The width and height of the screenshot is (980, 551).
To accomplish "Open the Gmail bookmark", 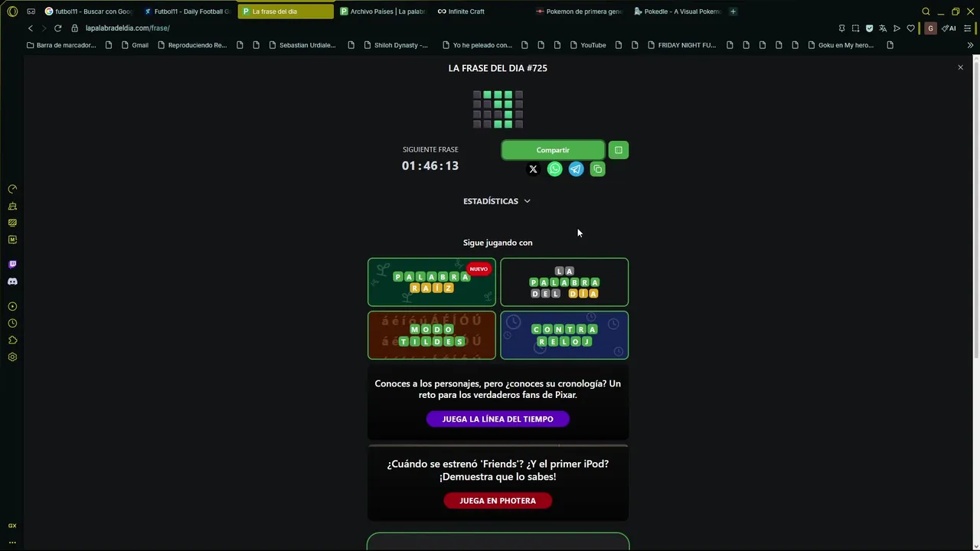I will [135, 45].
